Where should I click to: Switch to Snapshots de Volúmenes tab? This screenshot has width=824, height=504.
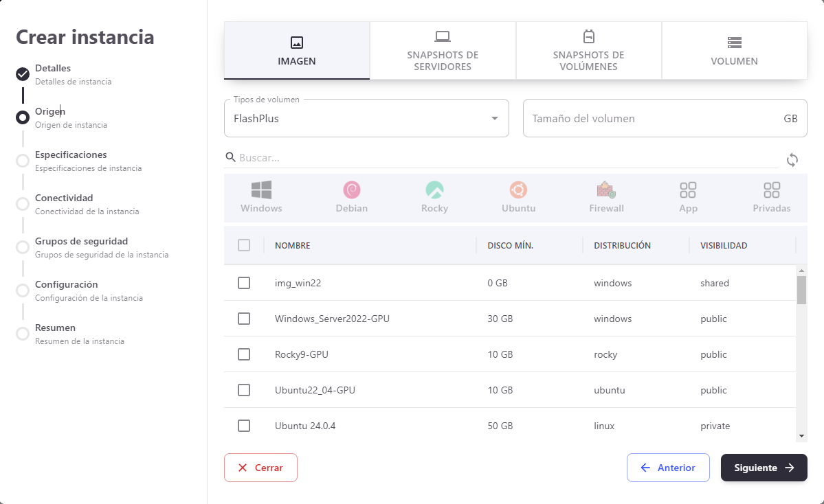pos(588,51)
